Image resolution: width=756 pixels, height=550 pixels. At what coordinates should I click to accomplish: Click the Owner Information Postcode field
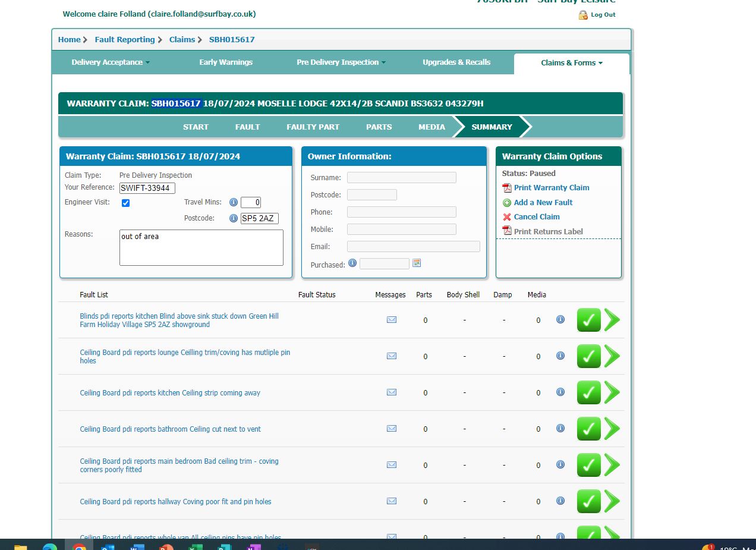pyautogui.click(x=372, y=195)
